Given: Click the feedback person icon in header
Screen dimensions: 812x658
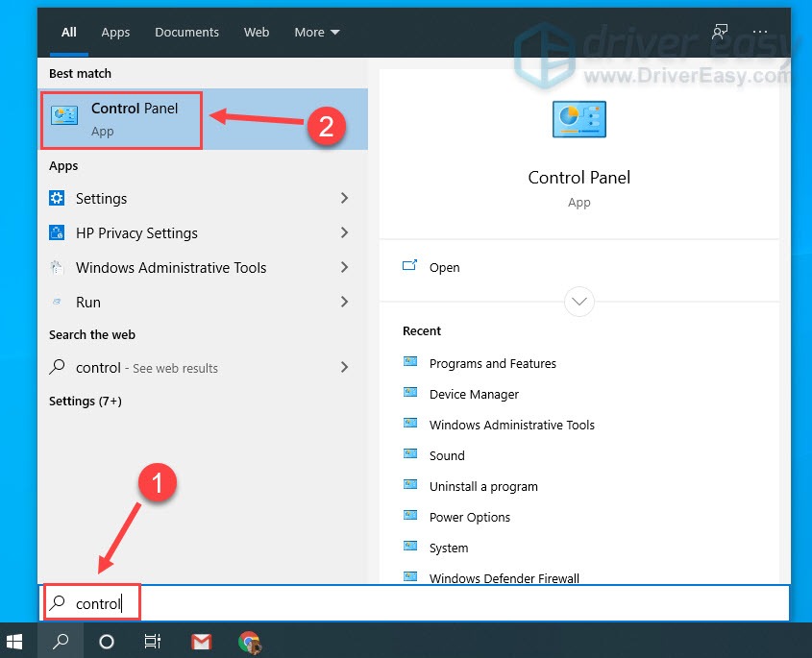Looking at the screenshot, I should [x=720, y=32].
